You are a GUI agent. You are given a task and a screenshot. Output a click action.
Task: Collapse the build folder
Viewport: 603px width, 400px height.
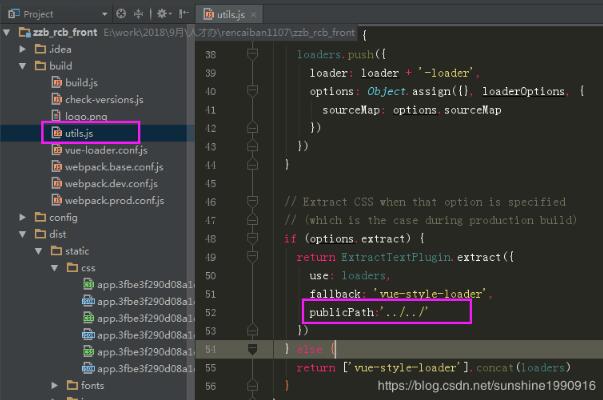coord(25,66)
